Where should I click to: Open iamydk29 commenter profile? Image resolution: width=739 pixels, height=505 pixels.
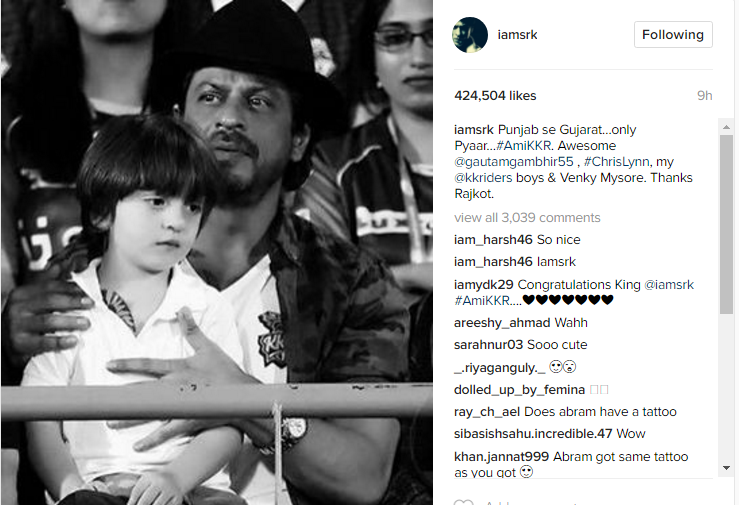click(x=484, y=285)
